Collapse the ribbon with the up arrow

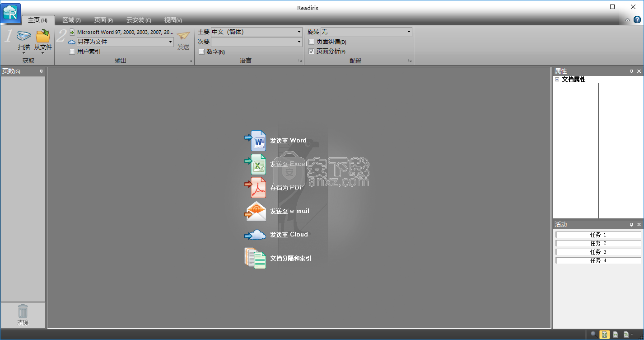628,20
